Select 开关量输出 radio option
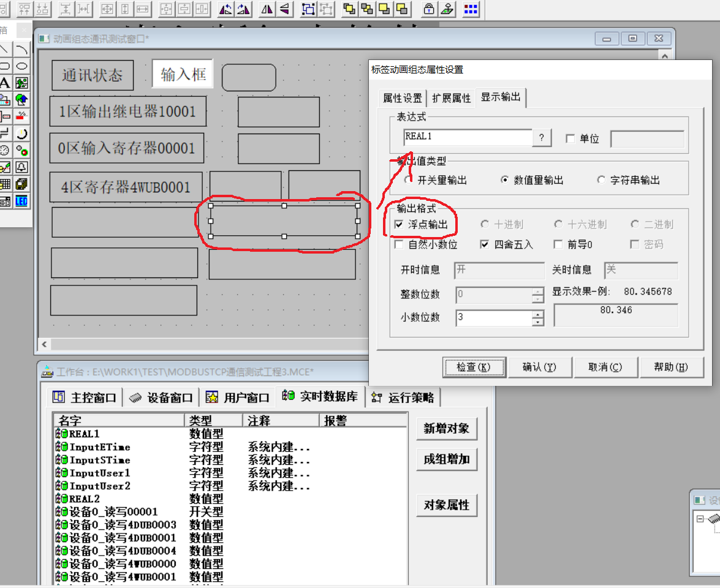The image size is (720, 588). (x=409, y=180)
